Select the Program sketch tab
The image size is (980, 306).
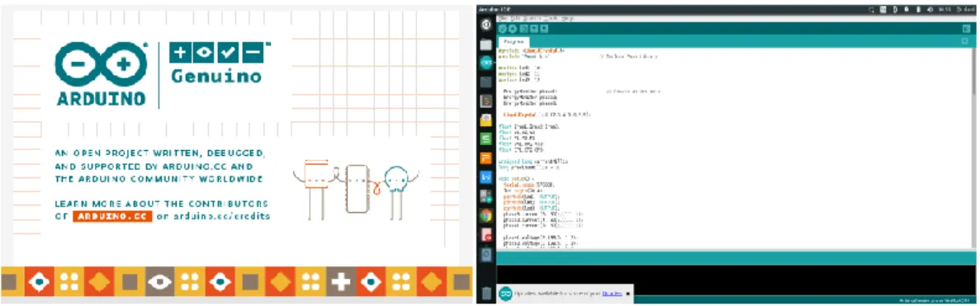pos(514,42)
